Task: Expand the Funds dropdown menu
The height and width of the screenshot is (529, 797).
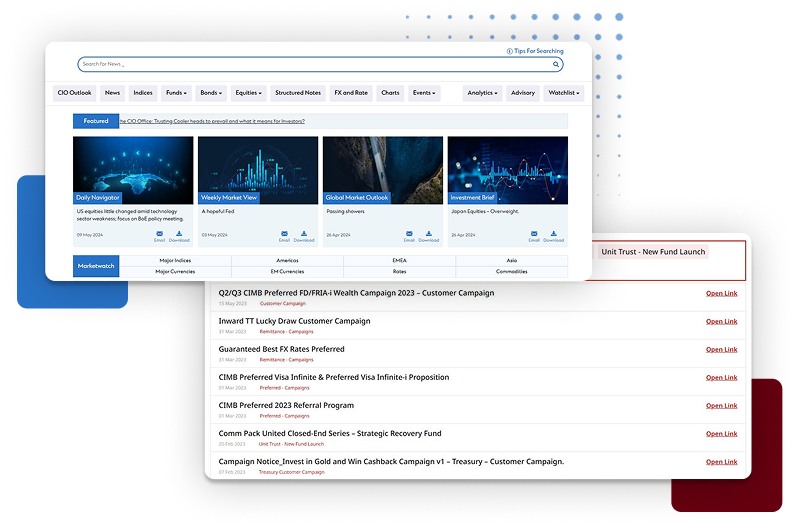Action: click(x=176, y=93)
